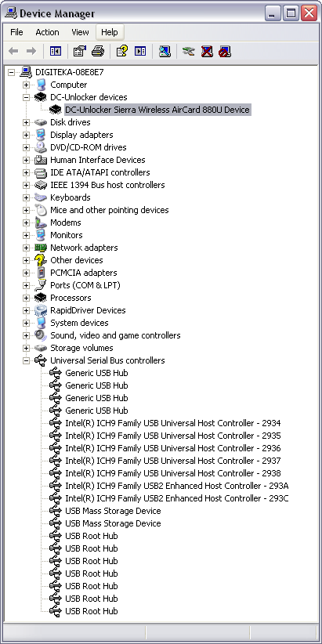Click the Disable device toolbar icon
The image size is (322, 644).
(x=225, y=52)
